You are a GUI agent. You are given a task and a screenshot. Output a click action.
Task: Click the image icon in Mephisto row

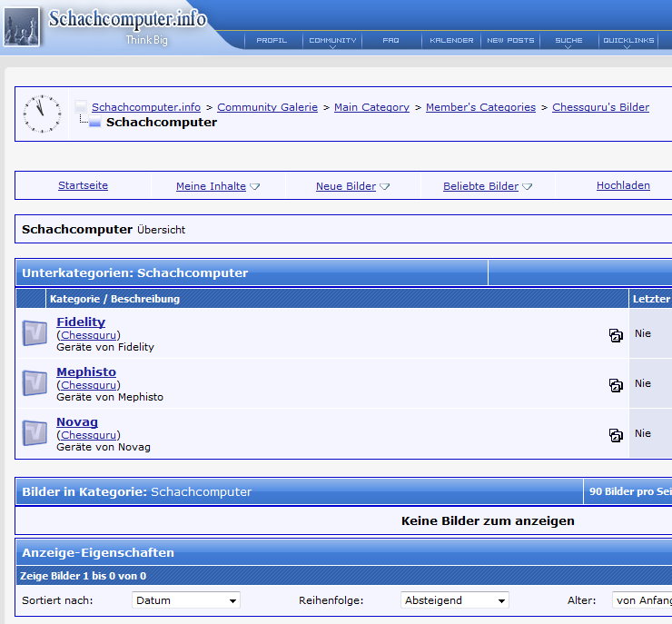(x=616, y=385)
